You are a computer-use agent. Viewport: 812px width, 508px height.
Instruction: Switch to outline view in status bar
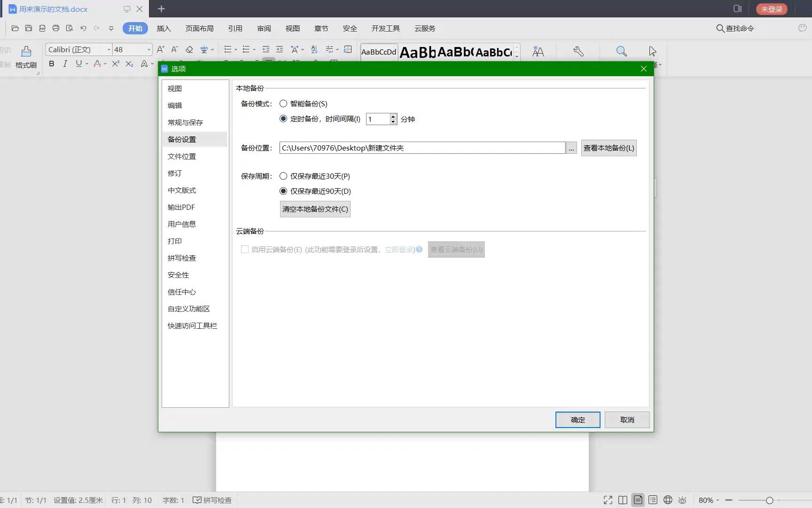[653, 500]
